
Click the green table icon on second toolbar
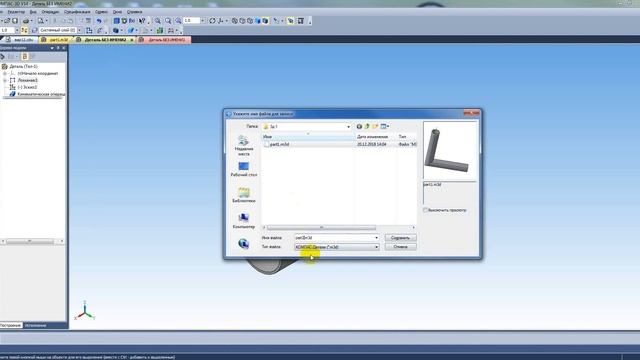coord(160,30)
